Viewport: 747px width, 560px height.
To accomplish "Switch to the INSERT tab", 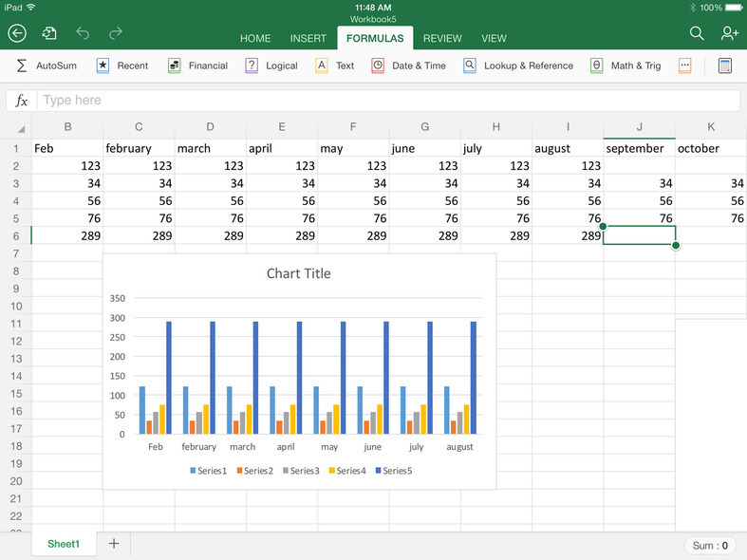I will [308, 39].
